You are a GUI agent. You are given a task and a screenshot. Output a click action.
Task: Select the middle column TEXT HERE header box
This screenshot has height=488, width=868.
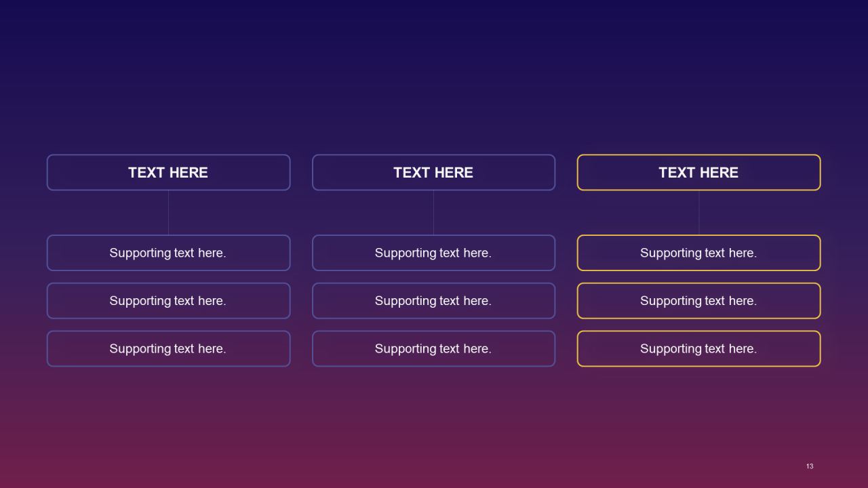(x=433, y=172)
